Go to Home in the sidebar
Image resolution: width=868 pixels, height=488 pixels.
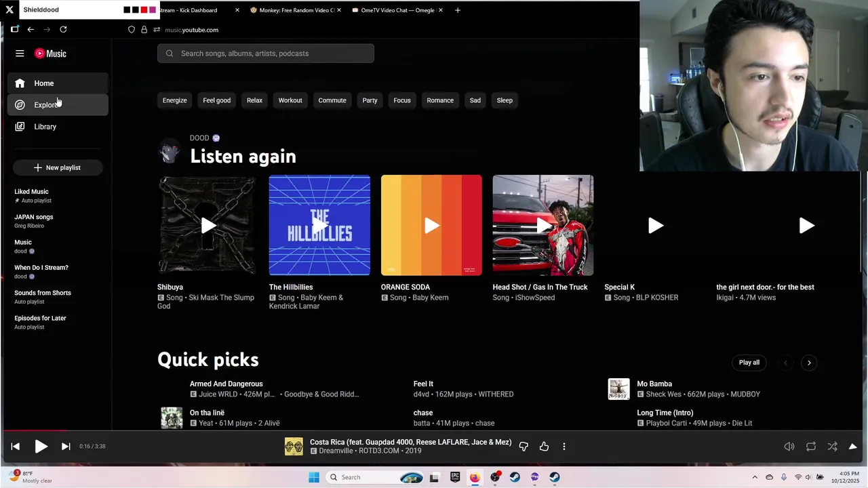(x=58, y=83)
